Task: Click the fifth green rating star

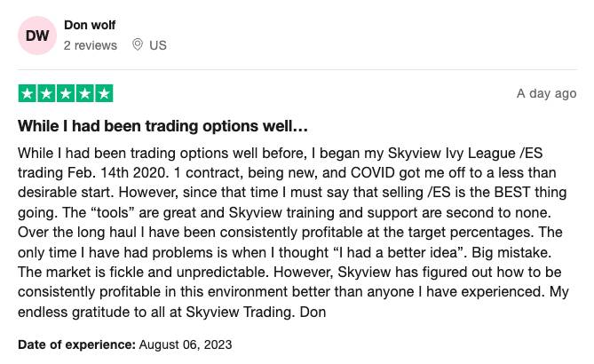Action: pos(104,93)
